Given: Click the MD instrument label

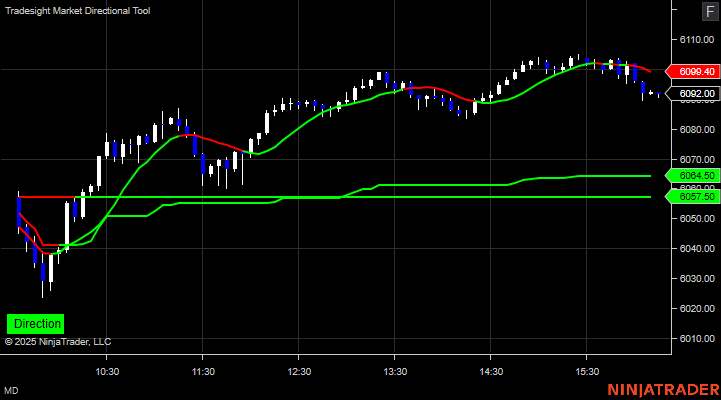Looking at the screenshot, I should (x=11, y=391).
